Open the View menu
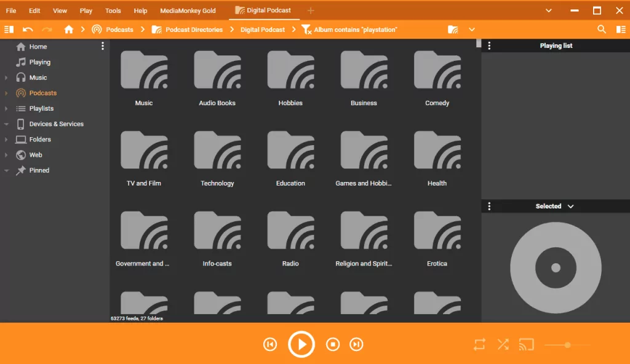 (x=60, y=10)
